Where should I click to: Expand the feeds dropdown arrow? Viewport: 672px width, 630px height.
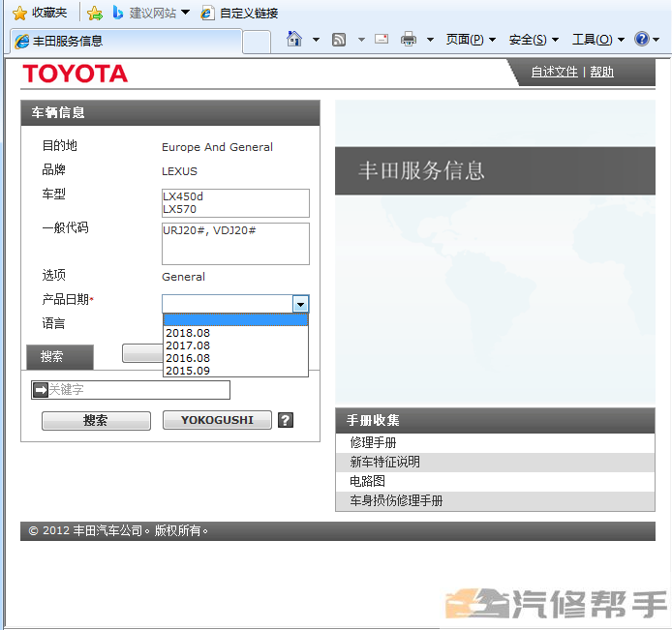(x=362, y=40)
